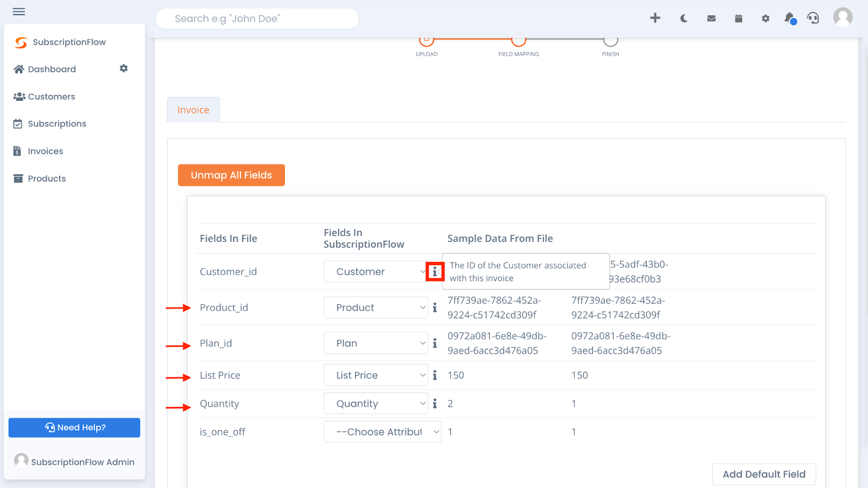The width and height of the screenshot is (868, 488).
Task: Click SubscriptionFlow Admin user link
Action: [74, 461]
